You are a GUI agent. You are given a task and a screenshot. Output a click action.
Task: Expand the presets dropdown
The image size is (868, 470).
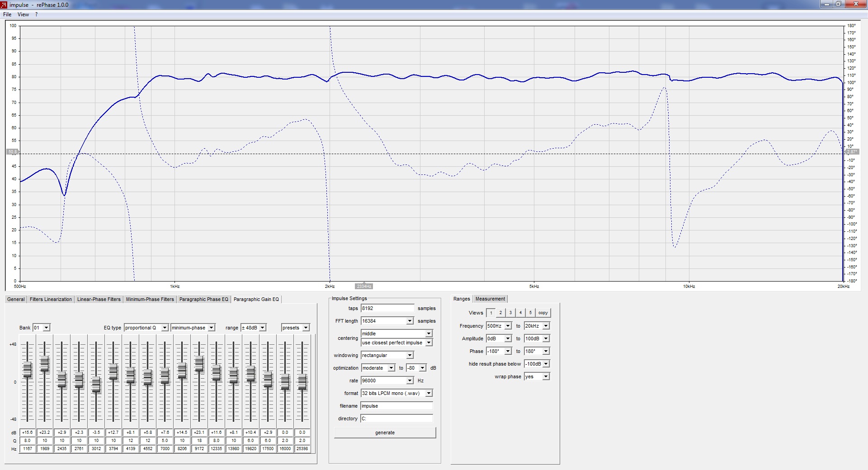[295, 328]
